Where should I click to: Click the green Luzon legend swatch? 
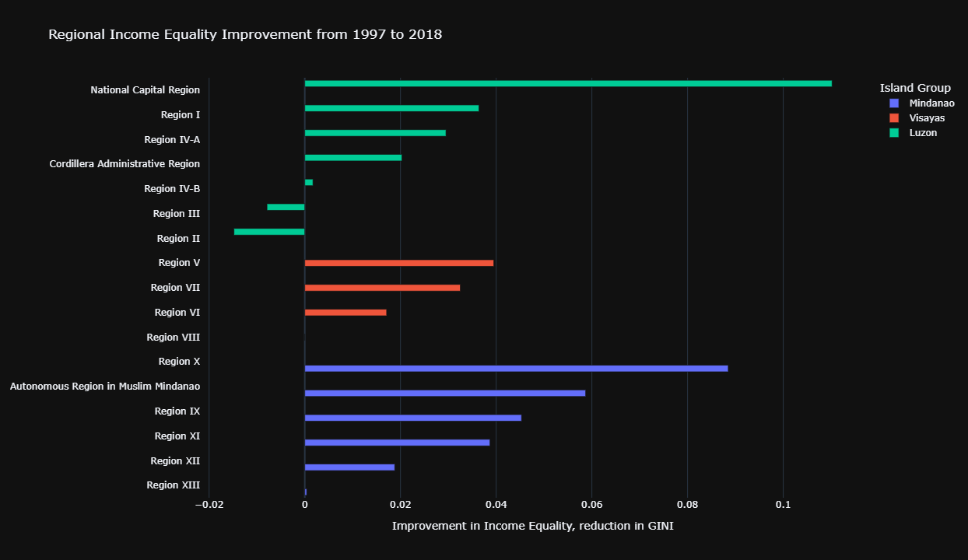(x=894, y=132)
